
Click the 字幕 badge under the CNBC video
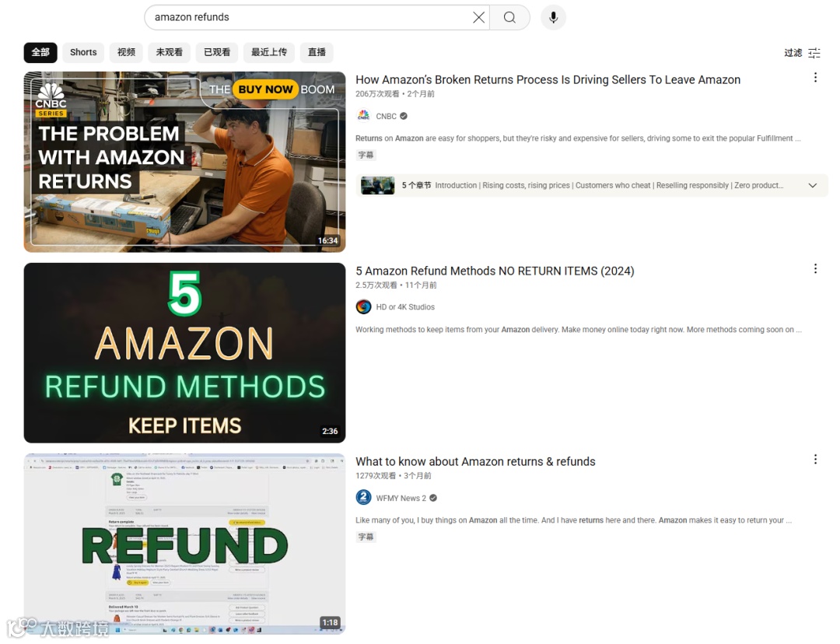coord(366,155)
